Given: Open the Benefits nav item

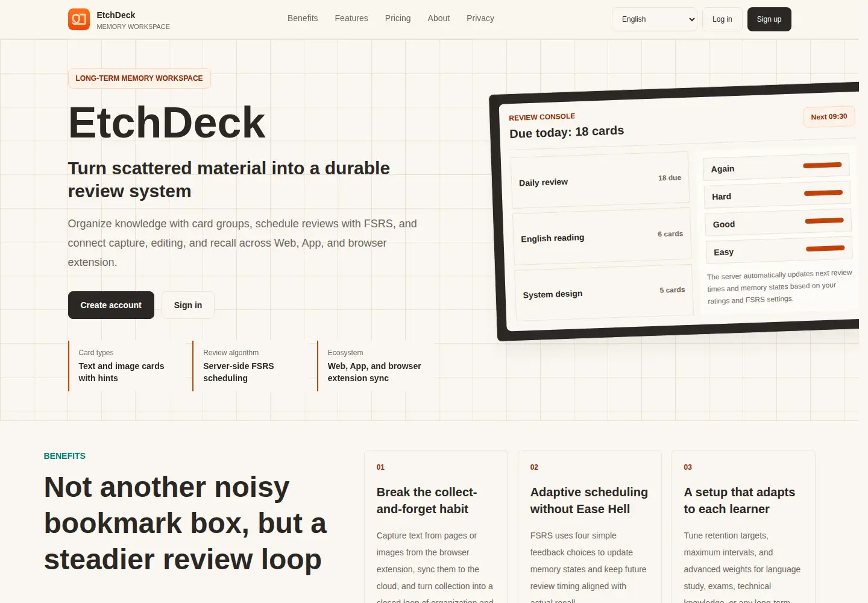Looking at the screenshot, I should pos(303,18).
